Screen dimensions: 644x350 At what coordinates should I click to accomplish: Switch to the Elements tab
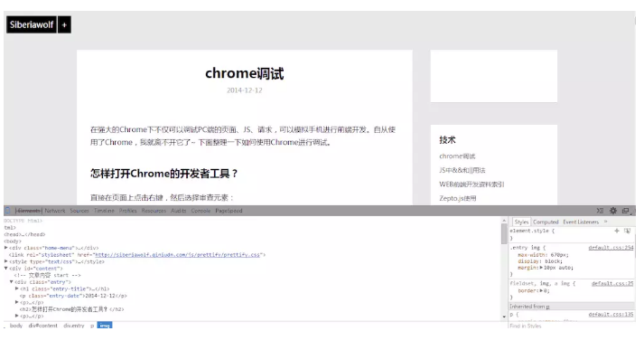[x=28, y=211]
